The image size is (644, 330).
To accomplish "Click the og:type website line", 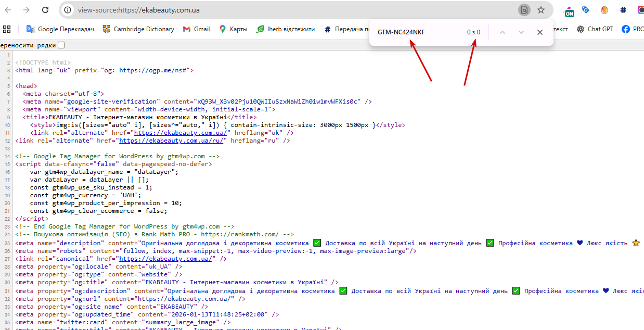I will click(99, 274).
